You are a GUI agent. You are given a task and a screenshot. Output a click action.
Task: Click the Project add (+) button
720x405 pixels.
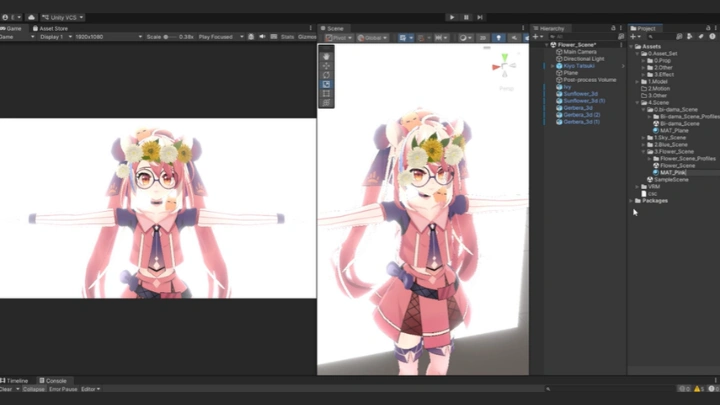click(x=635, y=37)
